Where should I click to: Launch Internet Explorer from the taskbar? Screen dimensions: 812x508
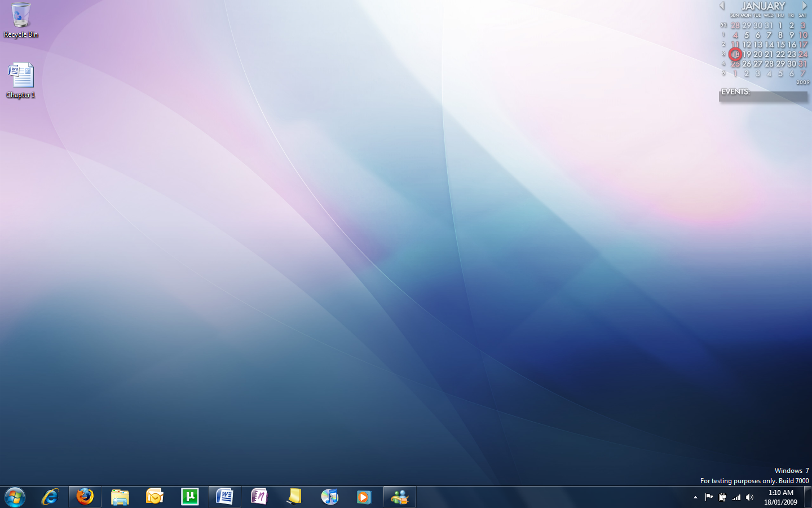click(x=50, y=497)
